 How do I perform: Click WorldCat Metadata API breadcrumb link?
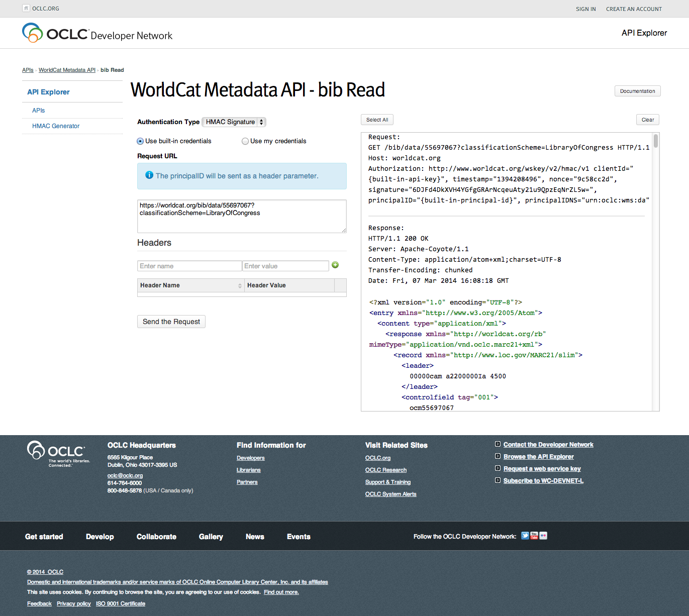click(67, 70)
